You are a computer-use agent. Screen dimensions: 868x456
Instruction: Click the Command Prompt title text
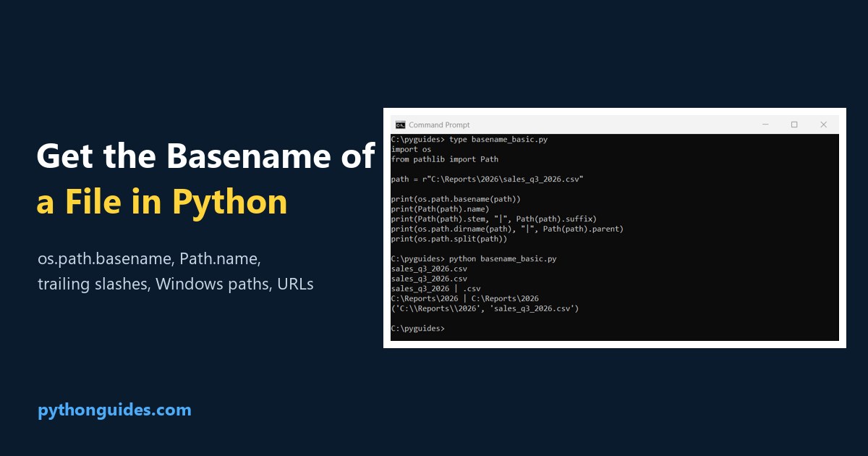click(x=439, y=124)
